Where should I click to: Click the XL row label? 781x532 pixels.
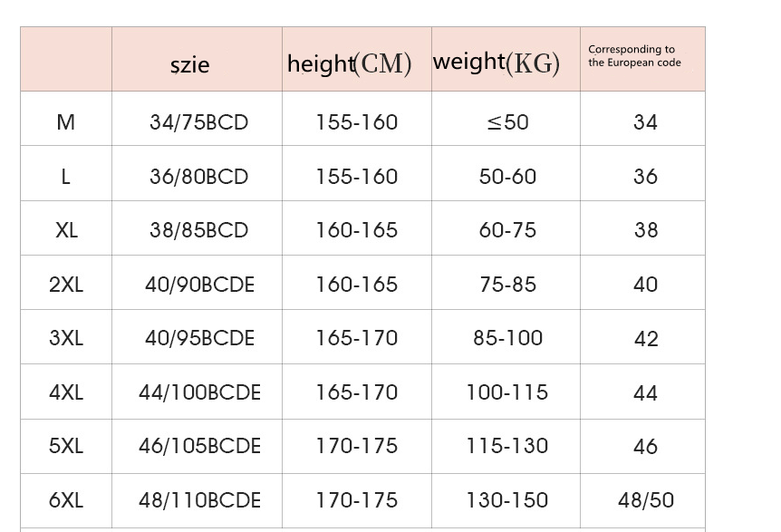(66, 230)
